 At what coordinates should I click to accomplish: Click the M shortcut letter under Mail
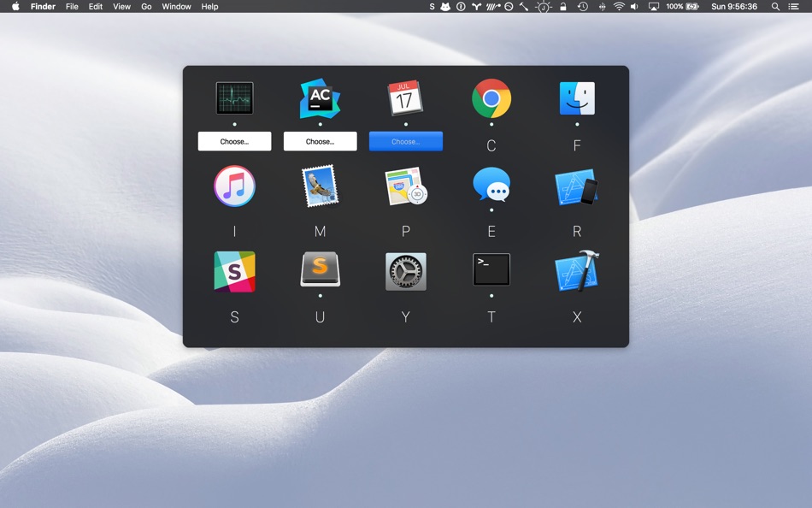pos(320,231)
